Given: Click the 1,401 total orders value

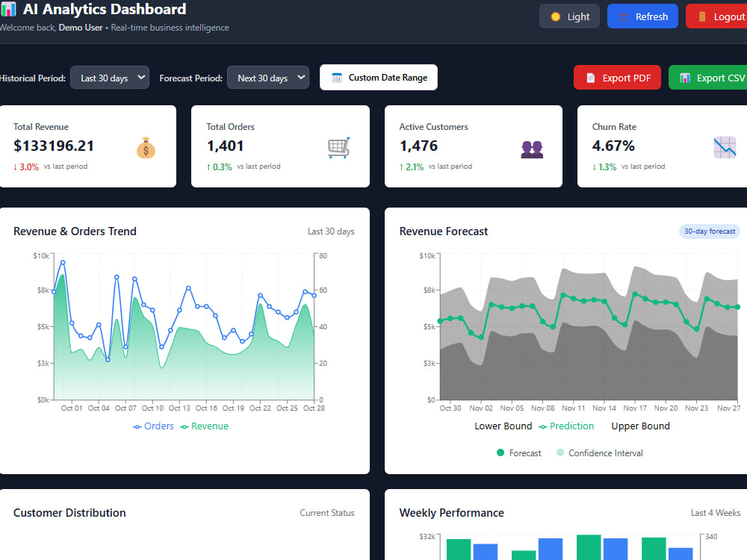Looking at the screenshot, I should (x=225, y=146).
